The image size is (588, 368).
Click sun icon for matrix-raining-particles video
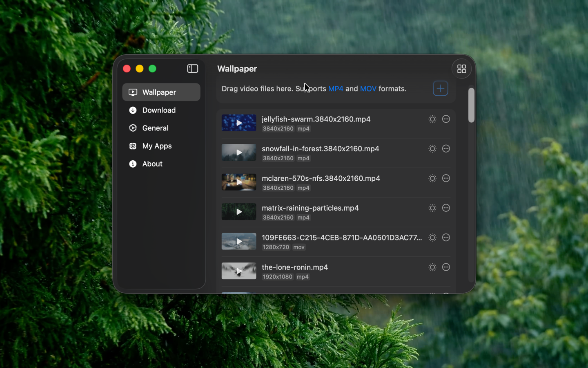click(x=432, y=208)
